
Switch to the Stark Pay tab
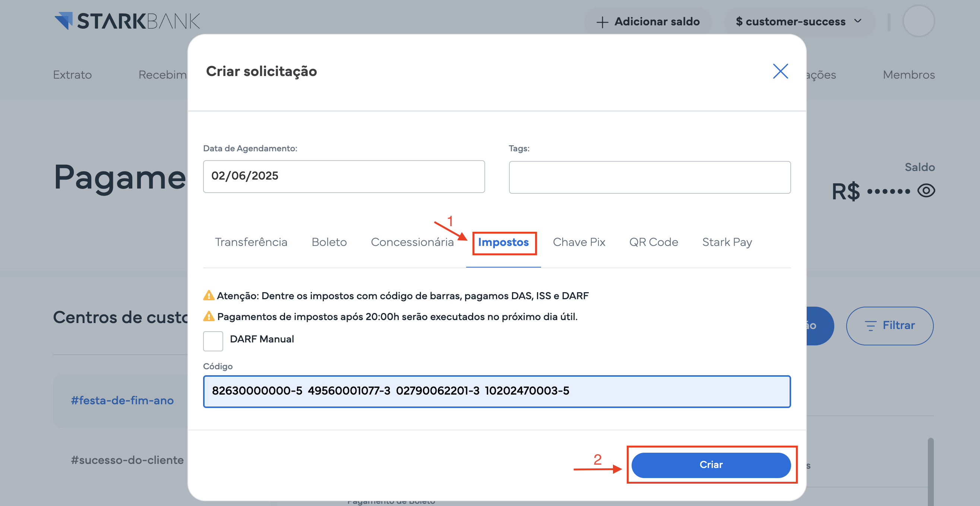727,242
